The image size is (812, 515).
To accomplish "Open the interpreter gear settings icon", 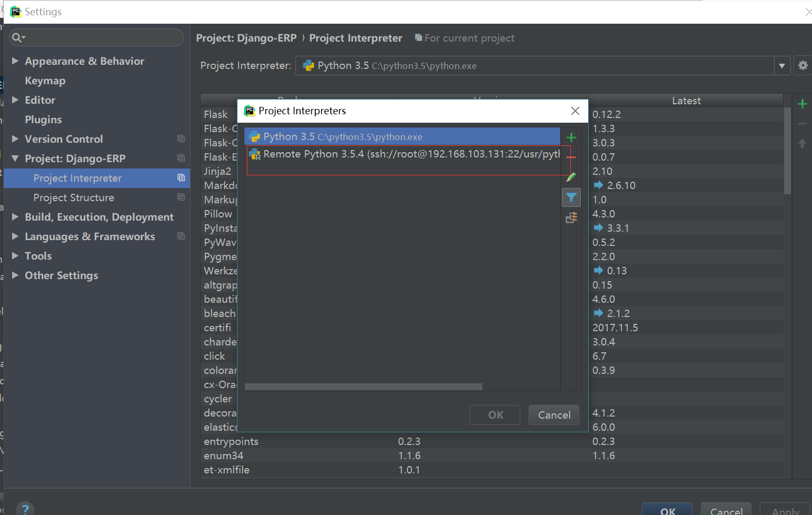I will [x=803, y=65].
